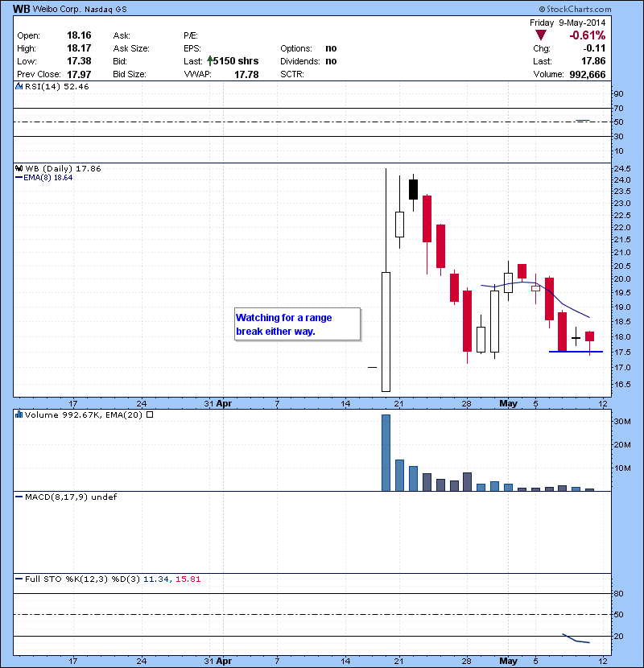
Task: Click the tallest volume bar
Action: 386,453
